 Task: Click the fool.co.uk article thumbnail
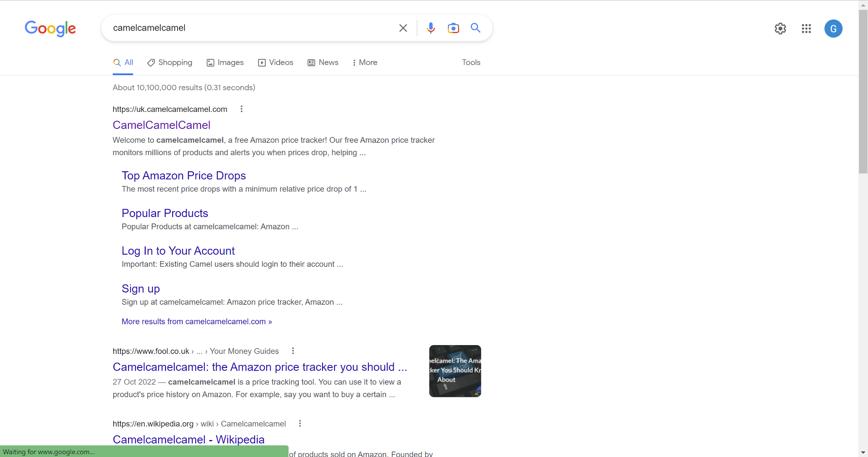tap(455, 371)
